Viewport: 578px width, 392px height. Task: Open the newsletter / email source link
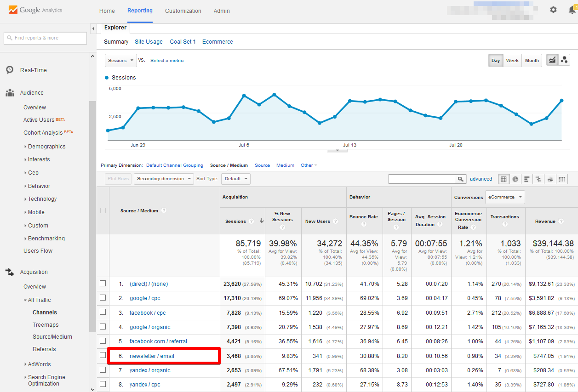click(x=152, y=356)
